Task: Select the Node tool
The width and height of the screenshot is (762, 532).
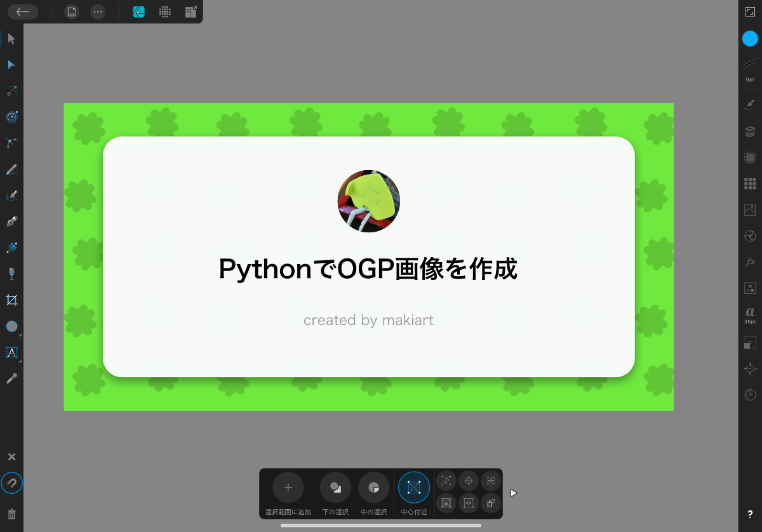Action: click(11, 65)
